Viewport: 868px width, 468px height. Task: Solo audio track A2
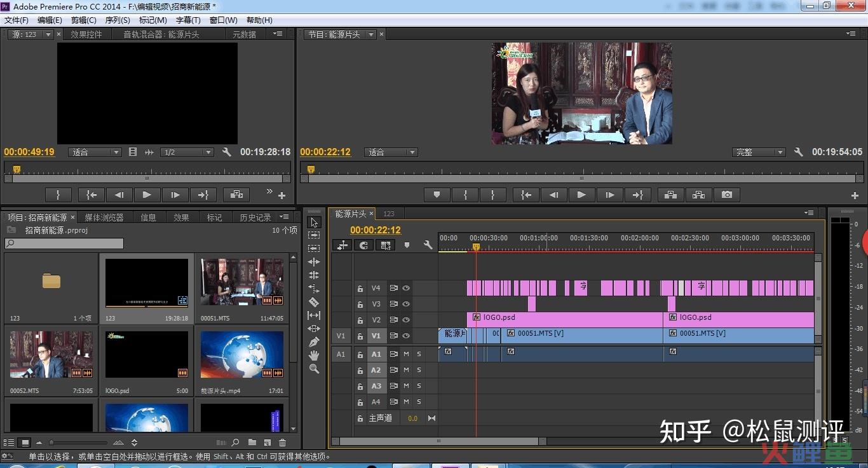pos(419,370)
